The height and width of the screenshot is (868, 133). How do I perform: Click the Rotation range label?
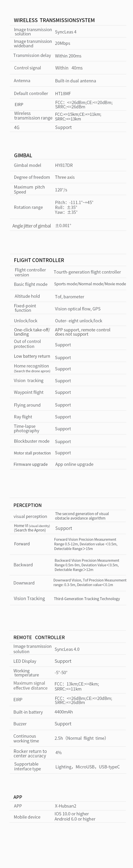click(x=28, y=207)
